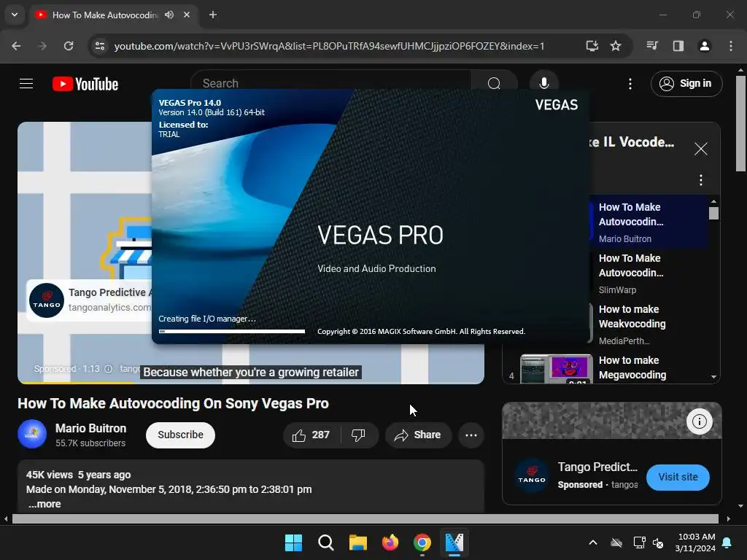
Task: Launch Firefox from taskbar
Action: point(390,542)
